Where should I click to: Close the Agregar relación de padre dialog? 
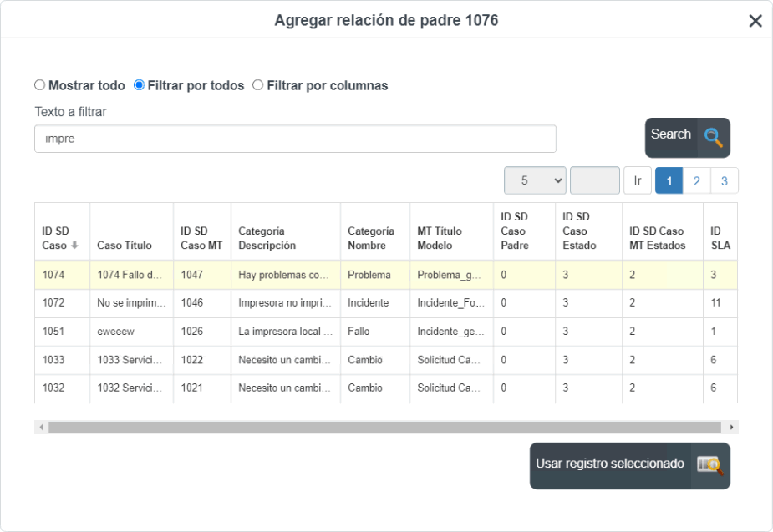point(755,21)
